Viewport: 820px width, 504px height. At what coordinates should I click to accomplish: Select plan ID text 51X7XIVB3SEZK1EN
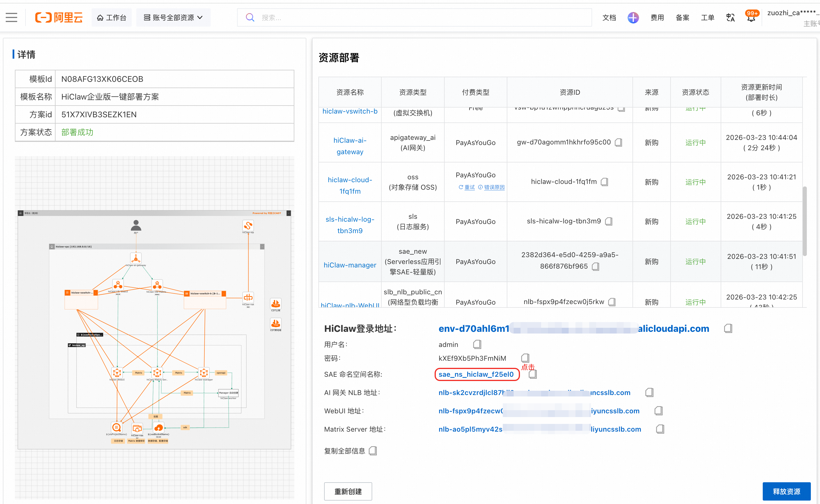(x=99, y=114)
